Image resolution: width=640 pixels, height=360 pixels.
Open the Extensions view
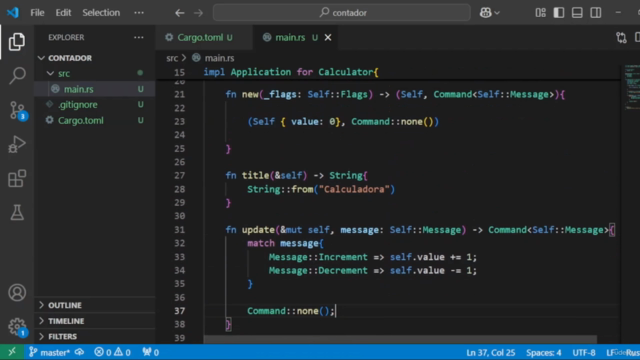pos(17,179)
